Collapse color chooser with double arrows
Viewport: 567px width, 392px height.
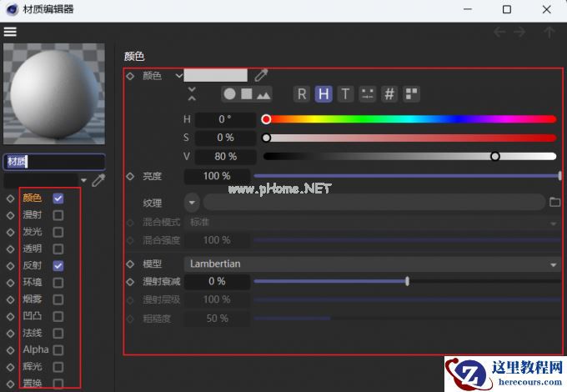(192, 93)
